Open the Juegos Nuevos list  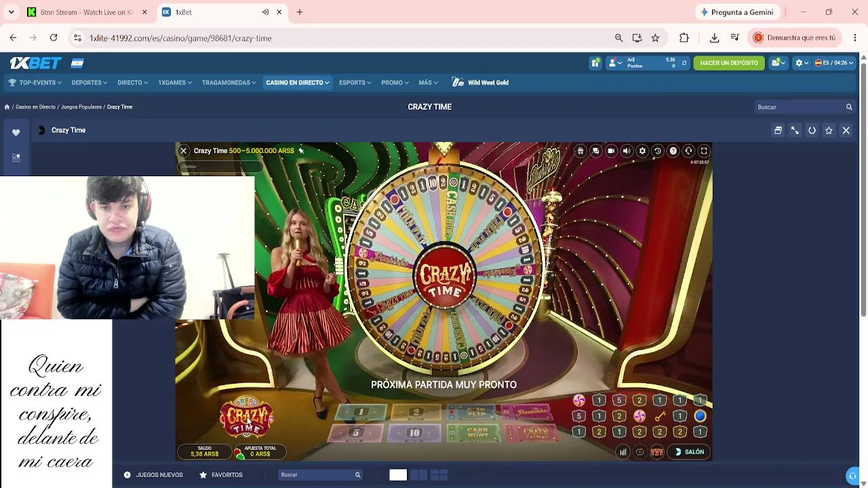153,475
